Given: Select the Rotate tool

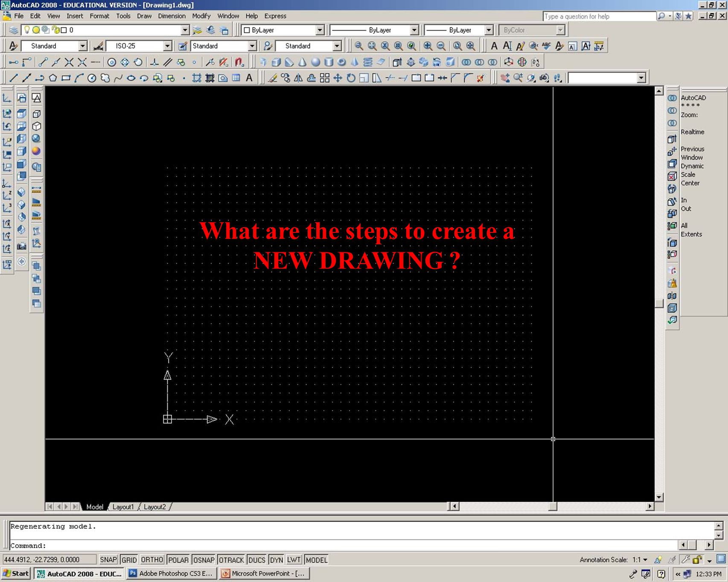Looking at the screenshot, I should (351, 78).
